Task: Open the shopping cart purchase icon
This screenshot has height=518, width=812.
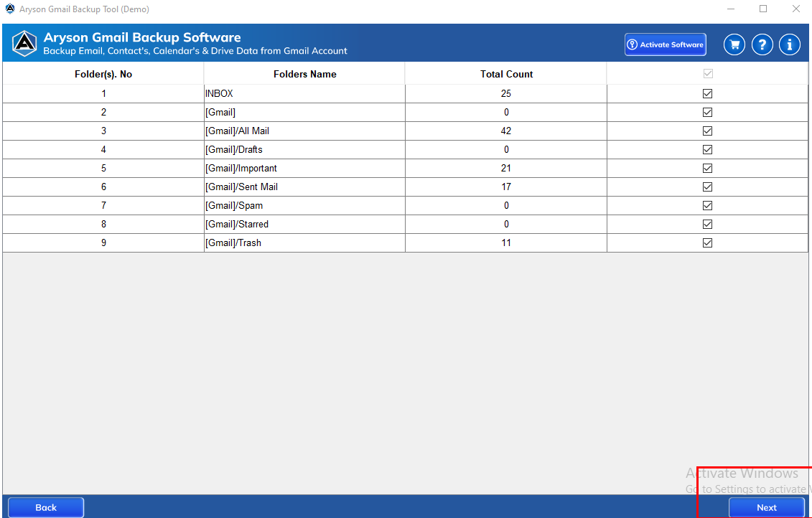Action: pos(734,45)
